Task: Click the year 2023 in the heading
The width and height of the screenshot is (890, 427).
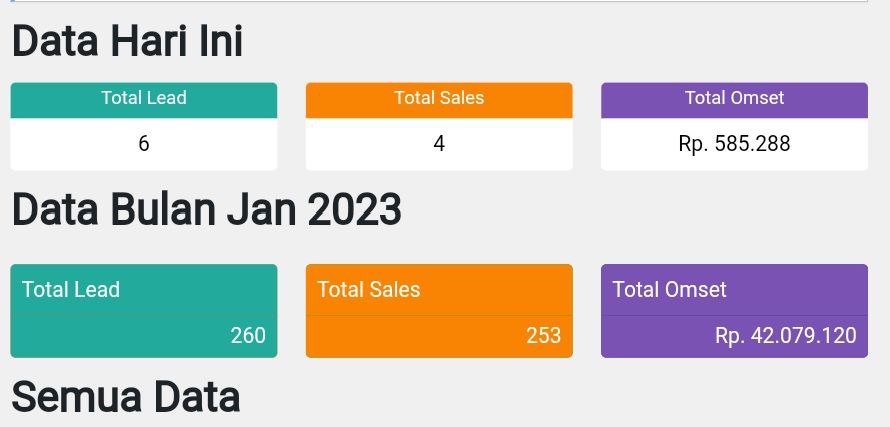Action: point(354,210)
